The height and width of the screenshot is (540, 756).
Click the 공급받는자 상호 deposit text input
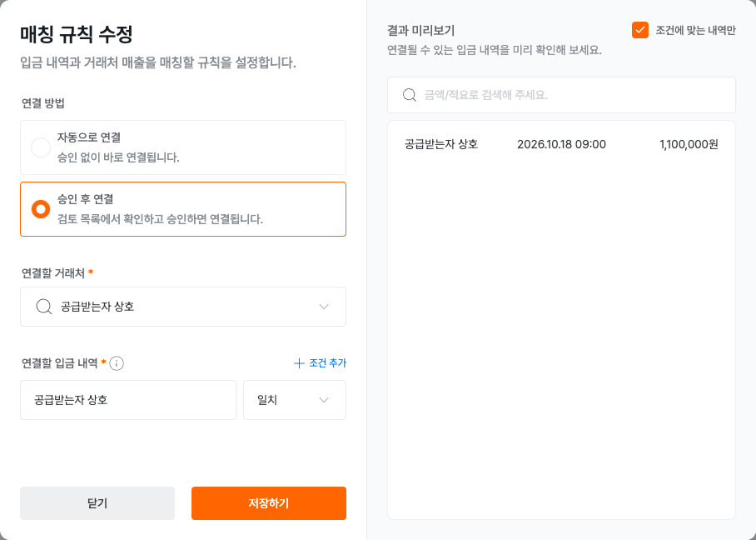pyautogui.click(x=128, y=400)
